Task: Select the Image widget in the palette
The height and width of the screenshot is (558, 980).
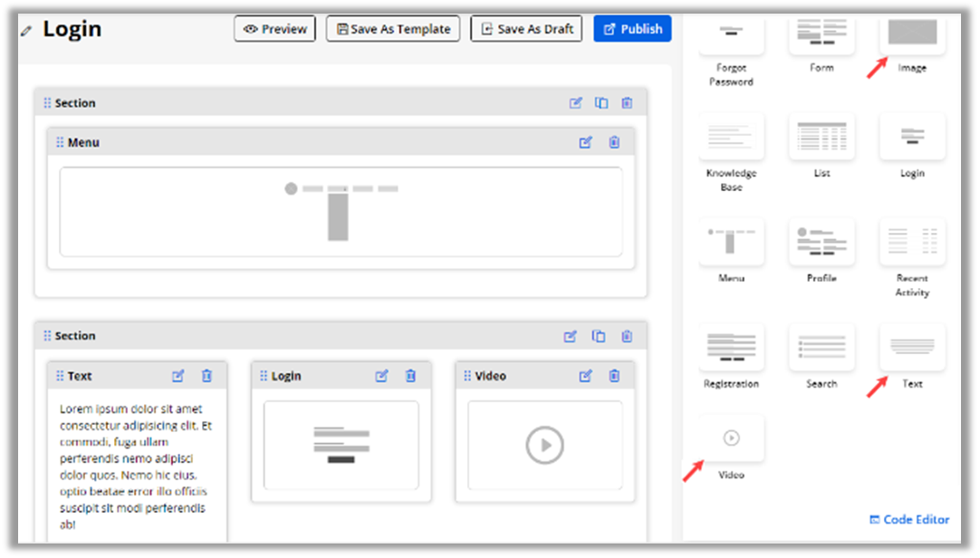Action: click(x=912, y=34)
